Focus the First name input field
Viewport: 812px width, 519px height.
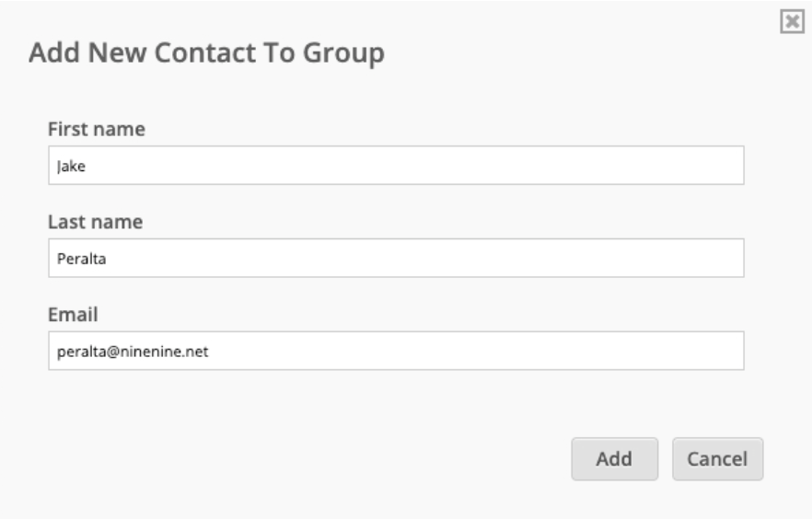(396, 165)
